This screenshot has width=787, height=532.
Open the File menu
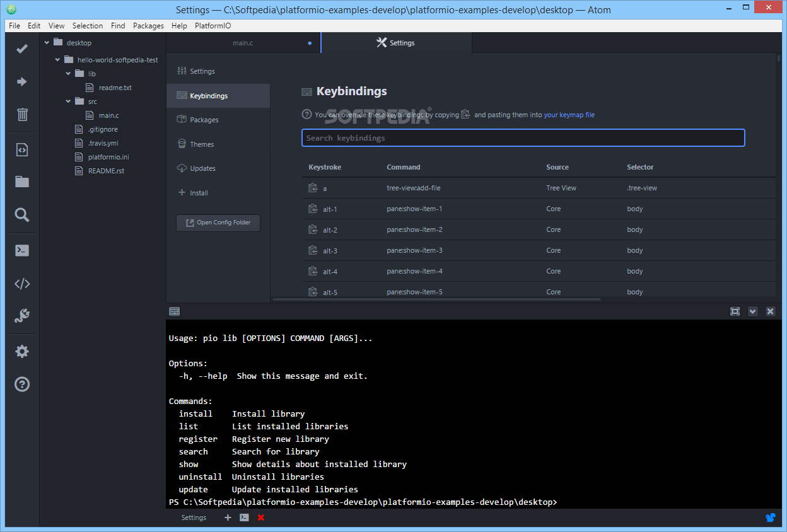coord(15,26)
